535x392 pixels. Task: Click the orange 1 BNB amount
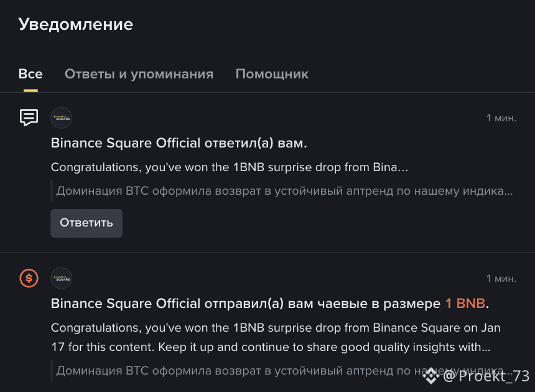pyautogui.click(x=466, y=304)
